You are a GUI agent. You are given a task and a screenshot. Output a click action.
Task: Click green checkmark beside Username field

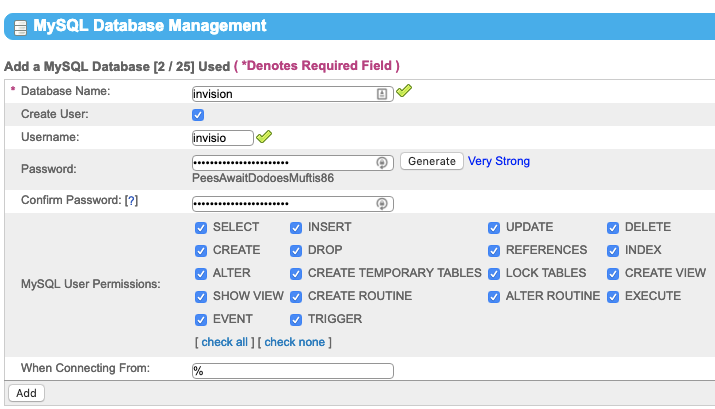click(264, 137)
